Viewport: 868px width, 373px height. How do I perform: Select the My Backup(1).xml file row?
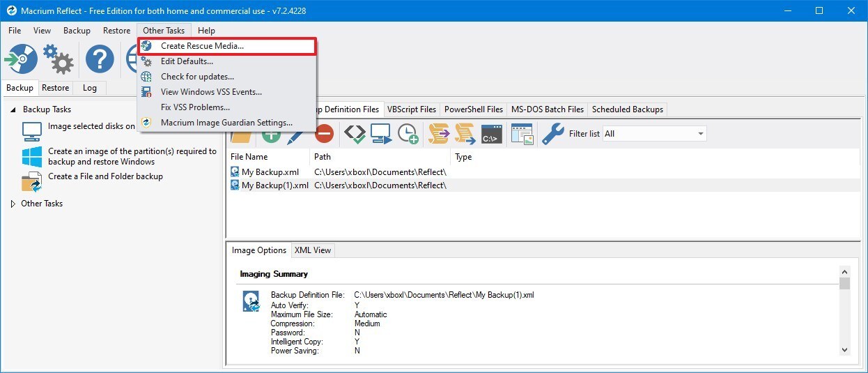tap(543, 185)
